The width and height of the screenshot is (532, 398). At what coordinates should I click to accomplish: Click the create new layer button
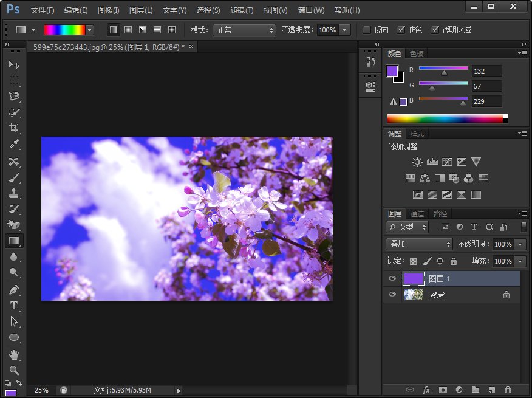click(x=492, y=391)
